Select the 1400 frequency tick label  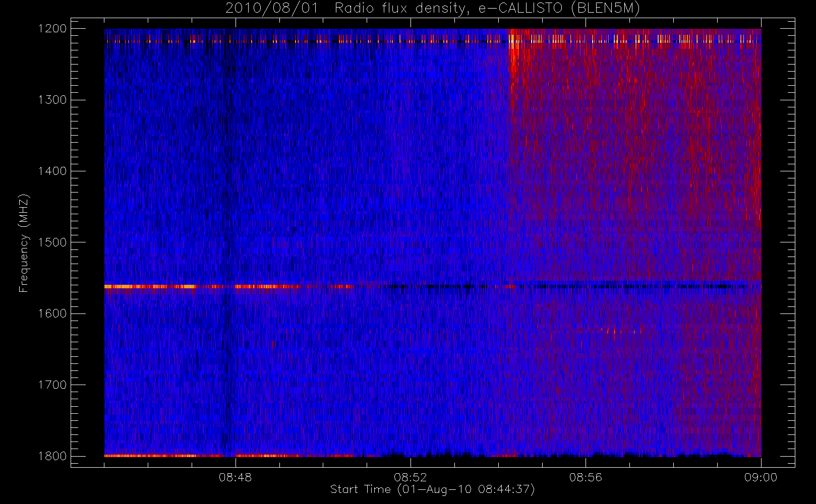(52, 171)
